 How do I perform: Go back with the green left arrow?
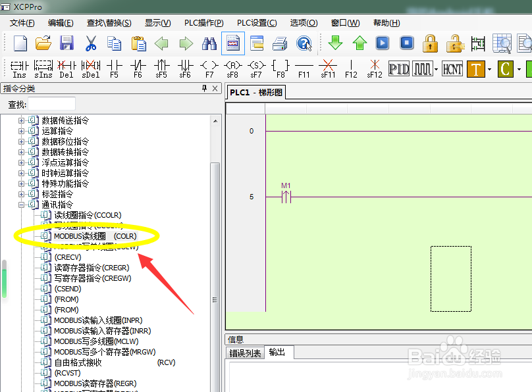tap(161, 43)
